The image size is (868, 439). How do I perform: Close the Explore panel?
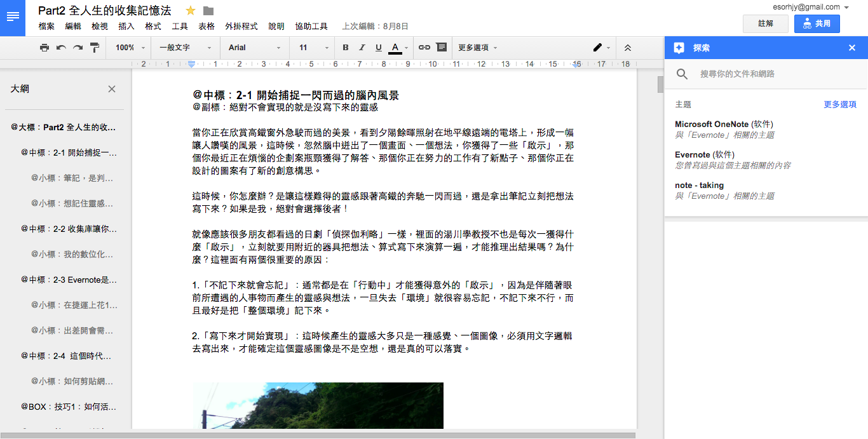pyautogui.click(x=852, y=48)
